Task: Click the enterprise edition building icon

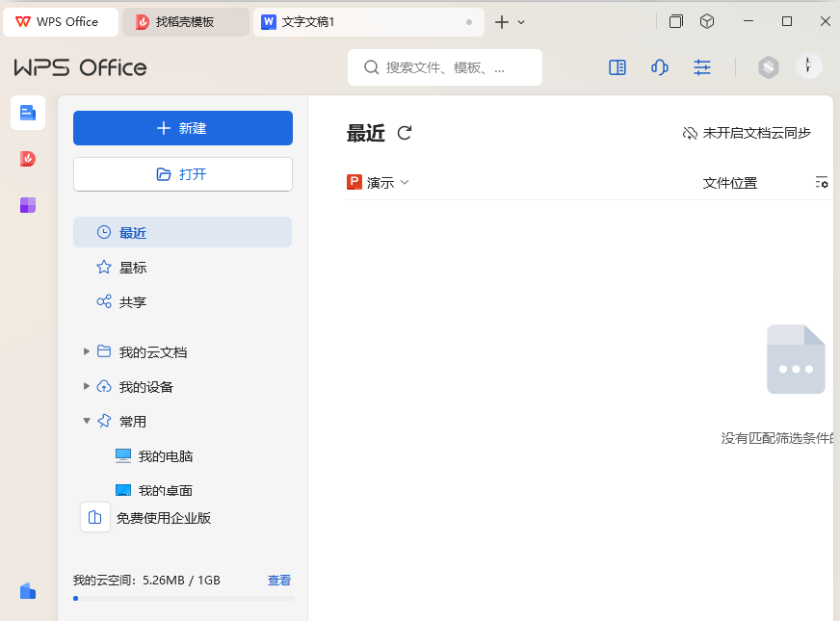Action: point(94,517)
